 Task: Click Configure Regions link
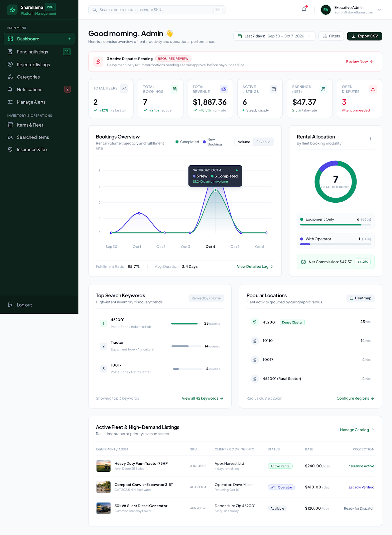pyautogui.click(x=355, y=398)
